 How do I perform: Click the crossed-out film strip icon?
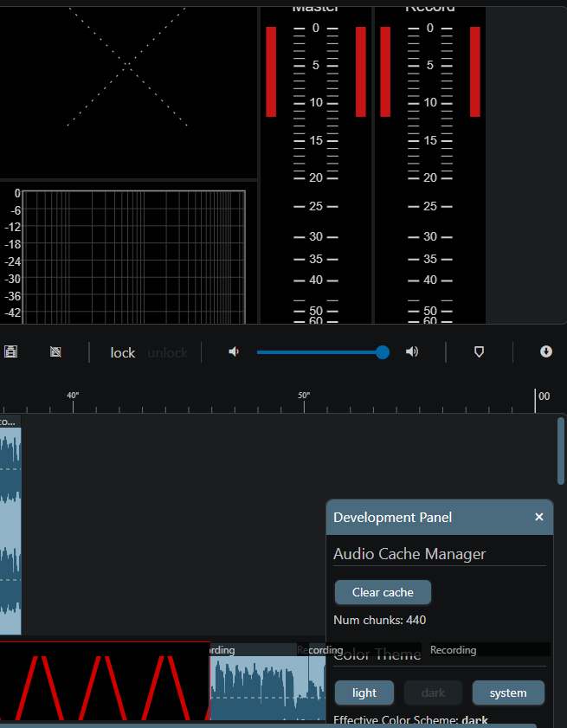[x=55, y=352]
